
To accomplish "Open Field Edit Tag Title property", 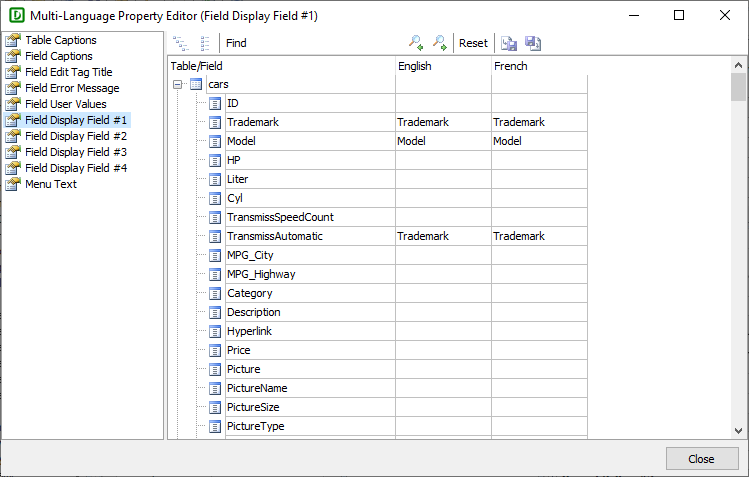I will [x=69, y=72].
